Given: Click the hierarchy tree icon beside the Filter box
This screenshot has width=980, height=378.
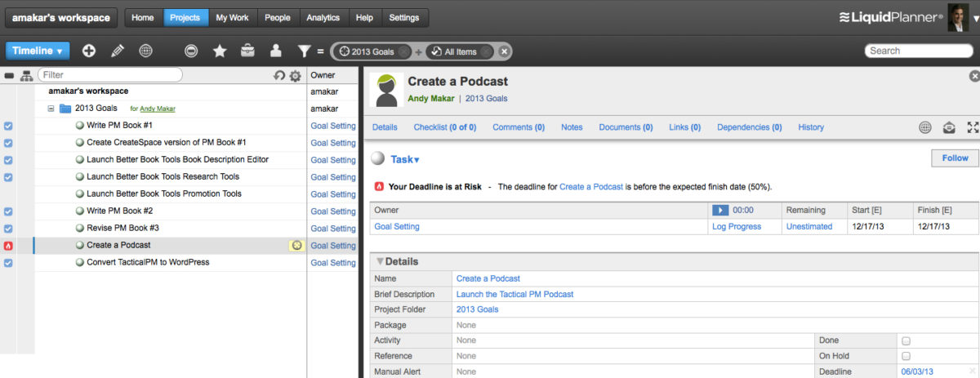Looking at the screenshot, I should pyautogui.click(x=26, y=75).
